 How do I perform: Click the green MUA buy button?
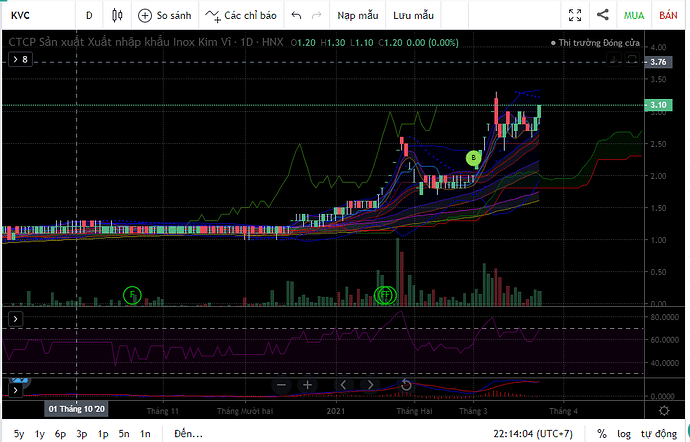tap(634, 15)
